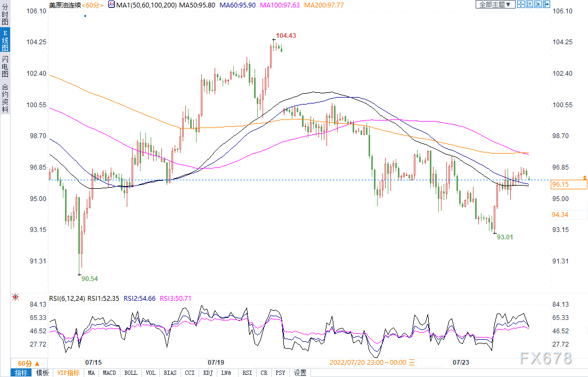Open the 全部主题 dropdown

495,4
